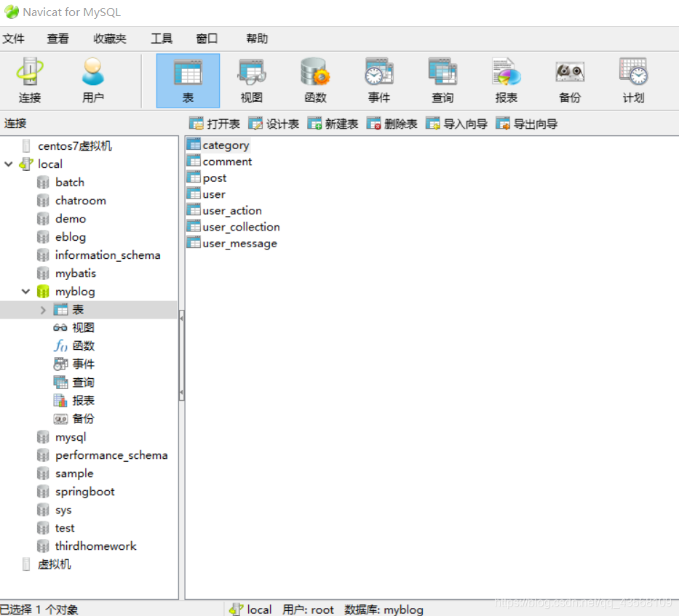Select the Event (事件) toolbar icon
Screen dimensions: 679x616
click(379, 80)
